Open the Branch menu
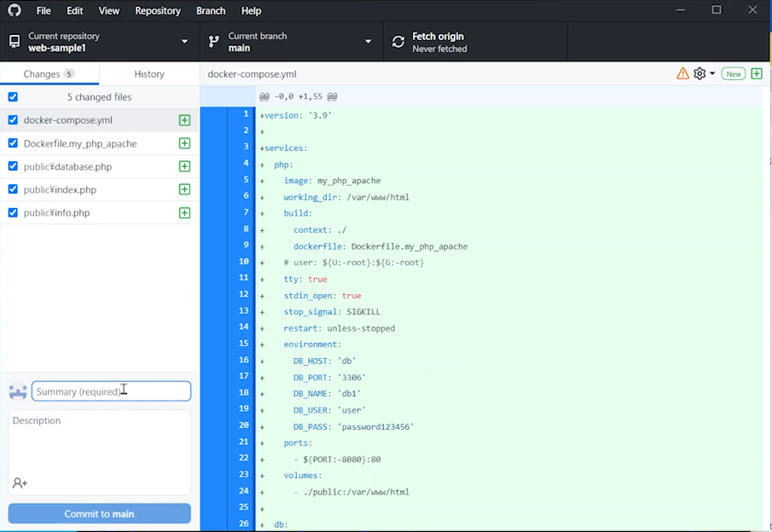This screenshot has width=772, height=532. click(x=211, y=11)
